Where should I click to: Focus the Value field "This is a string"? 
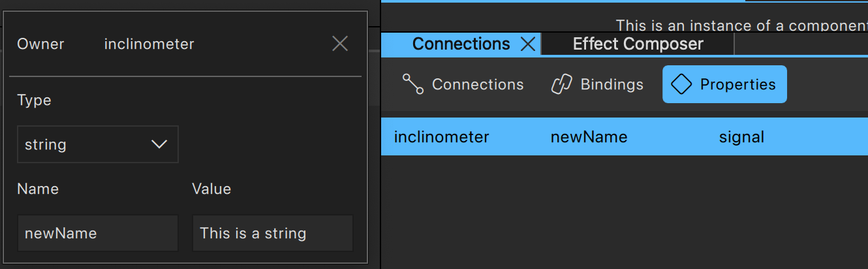(272, 233)
